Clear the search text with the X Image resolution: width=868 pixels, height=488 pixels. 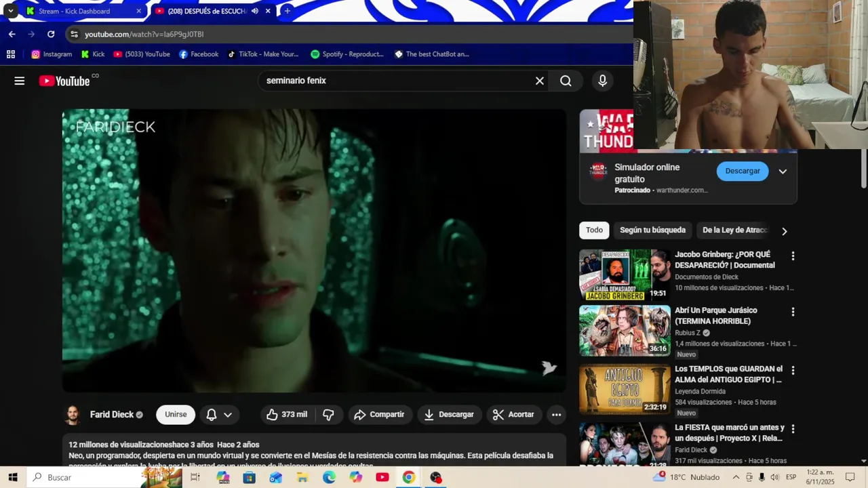coord(540,81)
